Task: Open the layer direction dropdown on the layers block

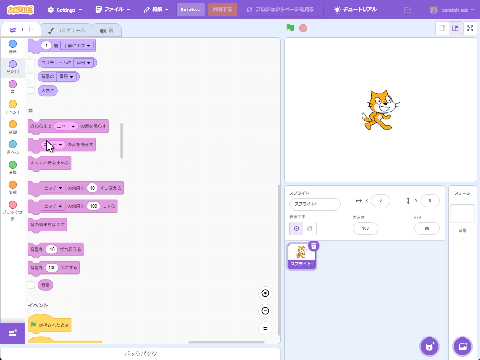Action: (77, 45)
